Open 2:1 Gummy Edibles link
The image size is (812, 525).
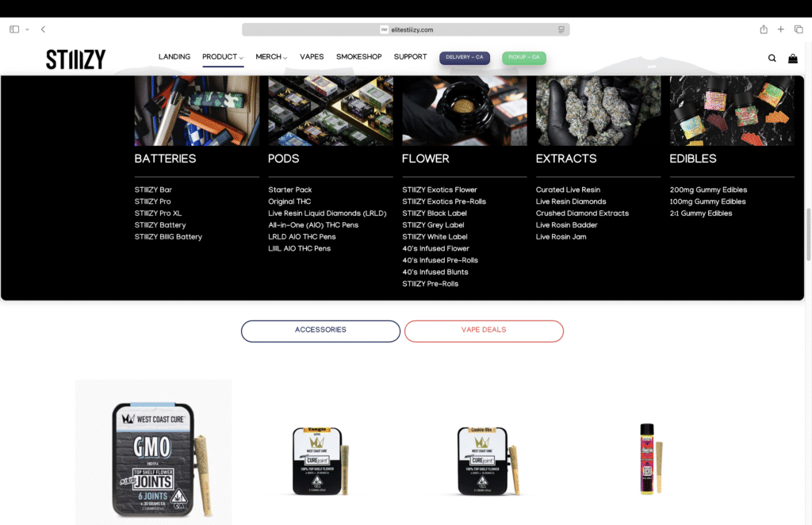701,213
